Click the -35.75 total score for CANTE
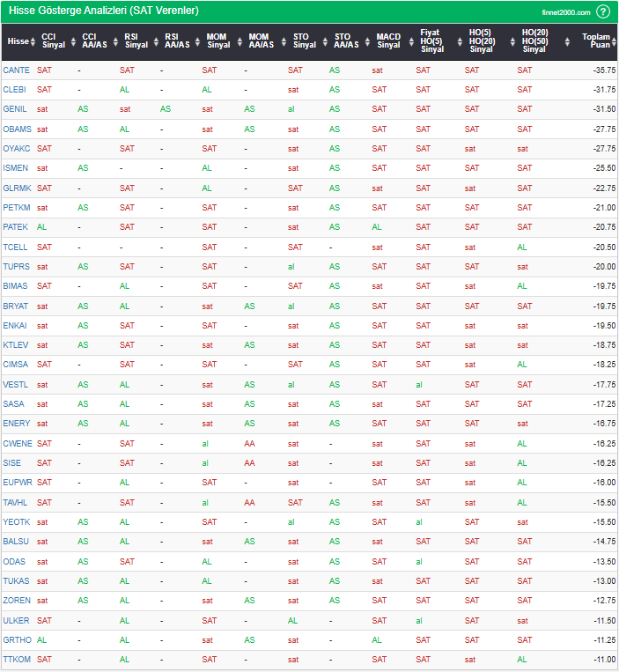 tap(603, 70)
